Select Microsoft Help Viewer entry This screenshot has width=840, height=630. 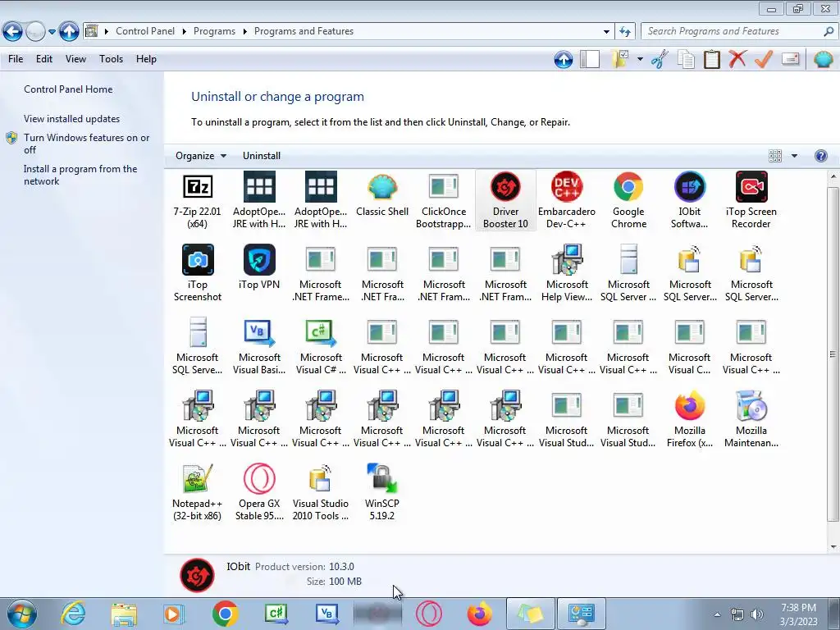(567, 272)
